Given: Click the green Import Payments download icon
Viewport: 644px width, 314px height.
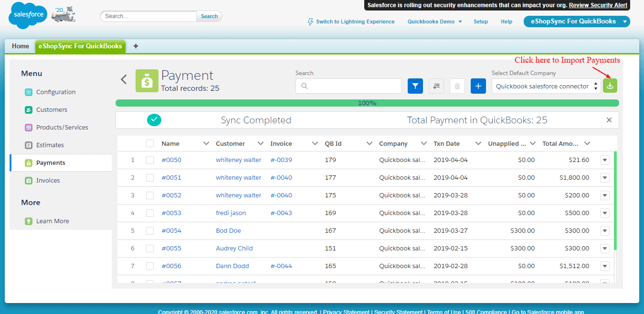Looking at the screenshot, I should 610,86.
